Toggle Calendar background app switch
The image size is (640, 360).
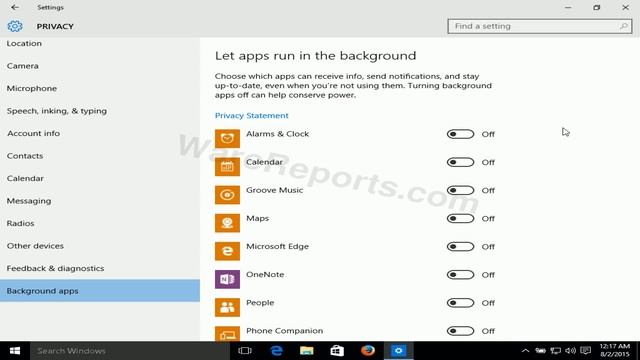(x=460, y=162)
